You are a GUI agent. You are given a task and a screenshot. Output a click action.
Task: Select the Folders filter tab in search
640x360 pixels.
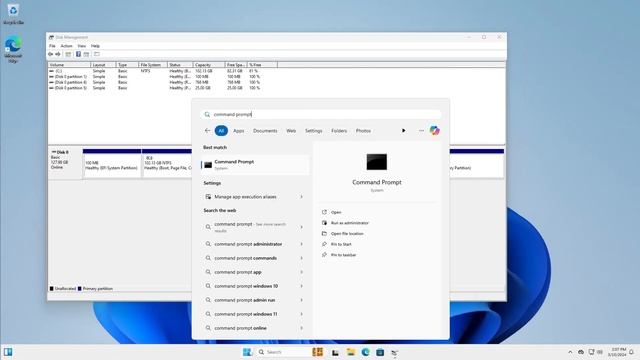point(339,131)
